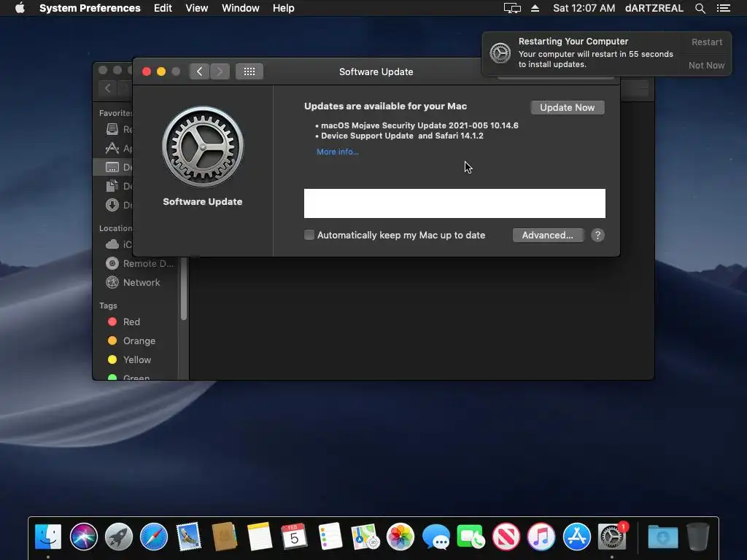Open Notification Center list icon
This screenshot has width=747, height=560.
[724, 8]
